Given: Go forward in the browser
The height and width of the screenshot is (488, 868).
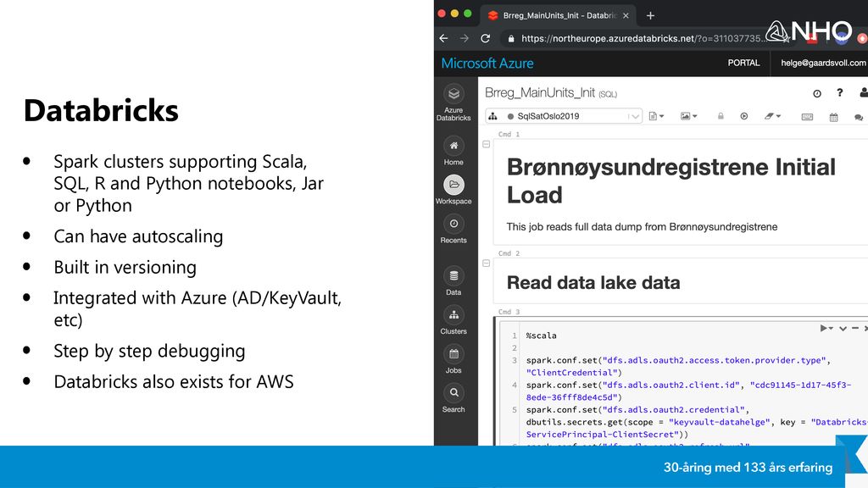Looking at the screenshot, I should 464,38.
